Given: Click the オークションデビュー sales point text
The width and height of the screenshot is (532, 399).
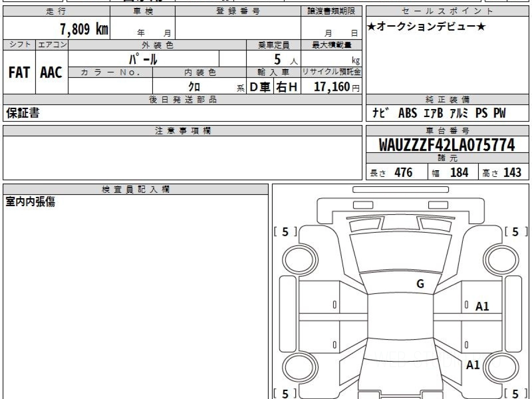Looking at the screenshot, I should pyautogui.click(x=426, y=27).
